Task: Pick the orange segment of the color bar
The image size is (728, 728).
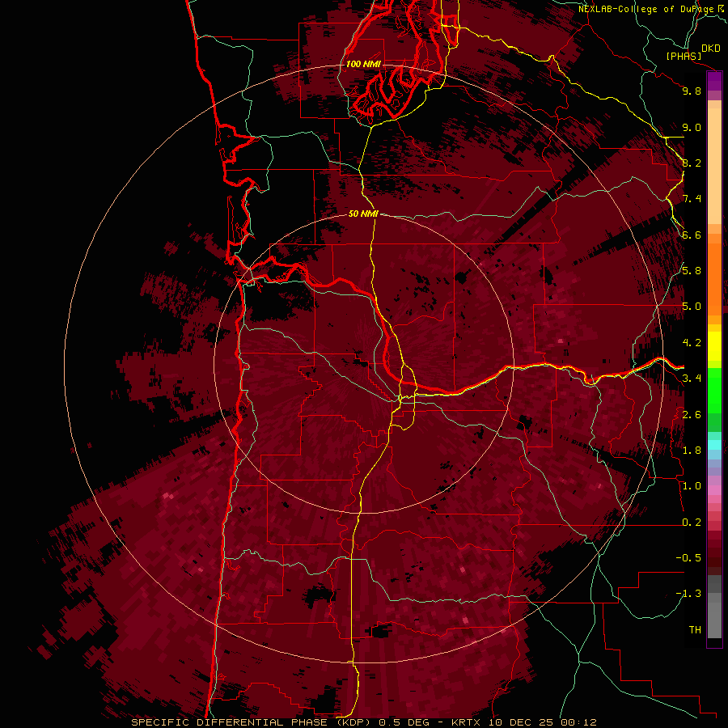Action: 714,278
